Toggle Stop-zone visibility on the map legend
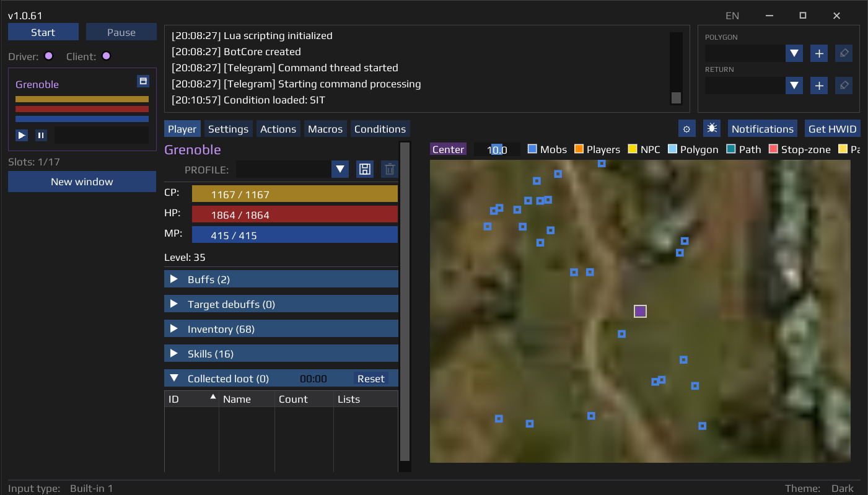868x495 pixels. click(x=773, y=149)
